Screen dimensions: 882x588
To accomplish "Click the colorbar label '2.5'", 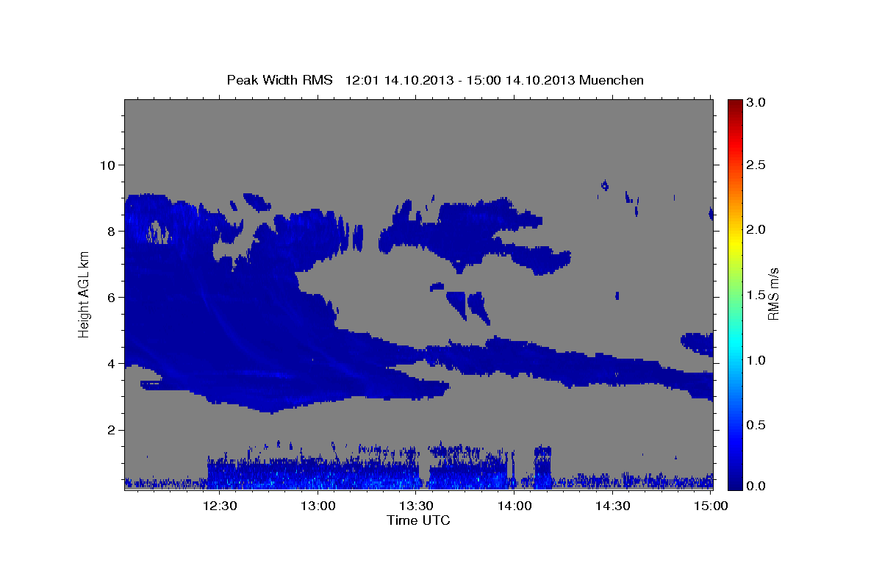I will pos(757,165).
